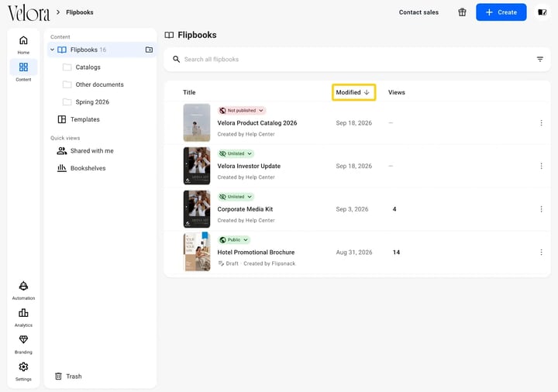
Task: Open the Analytics section
Action: (x=23, y=318)
